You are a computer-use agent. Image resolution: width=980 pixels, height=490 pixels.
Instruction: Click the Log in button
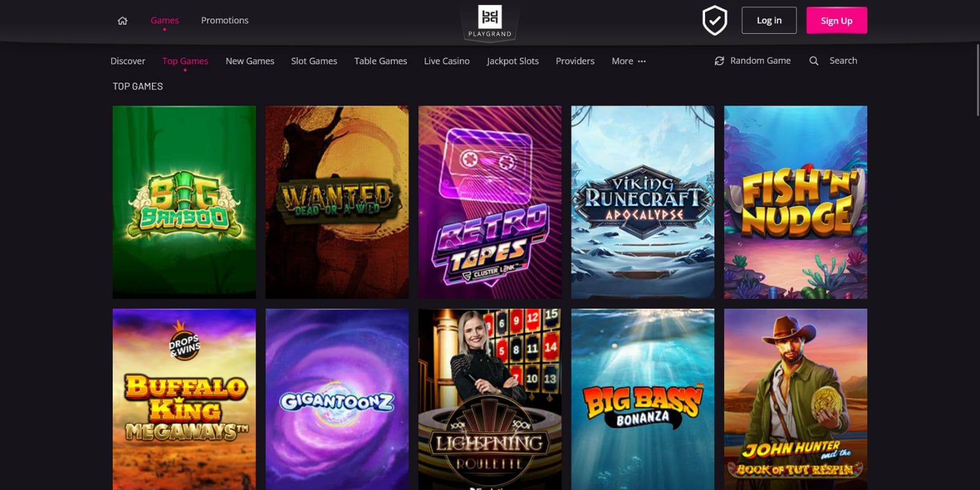coord(769,20)
